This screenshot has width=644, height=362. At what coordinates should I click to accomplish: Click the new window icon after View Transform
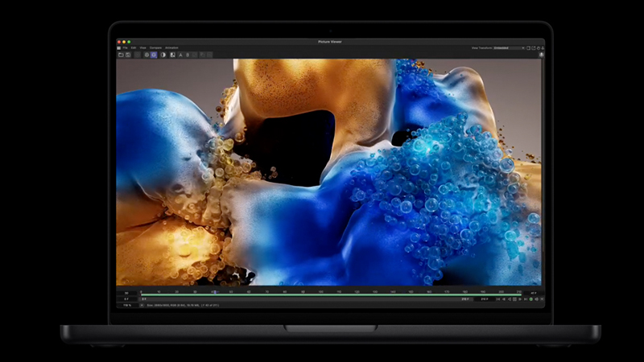[x=528, y=48]
